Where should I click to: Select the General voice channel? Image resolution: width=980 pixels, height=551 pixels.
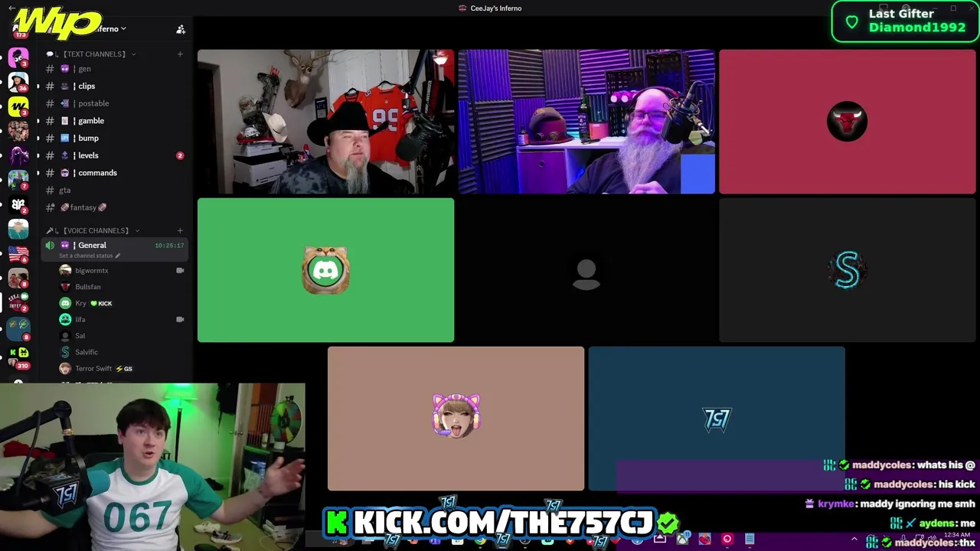tap(115, 249)
